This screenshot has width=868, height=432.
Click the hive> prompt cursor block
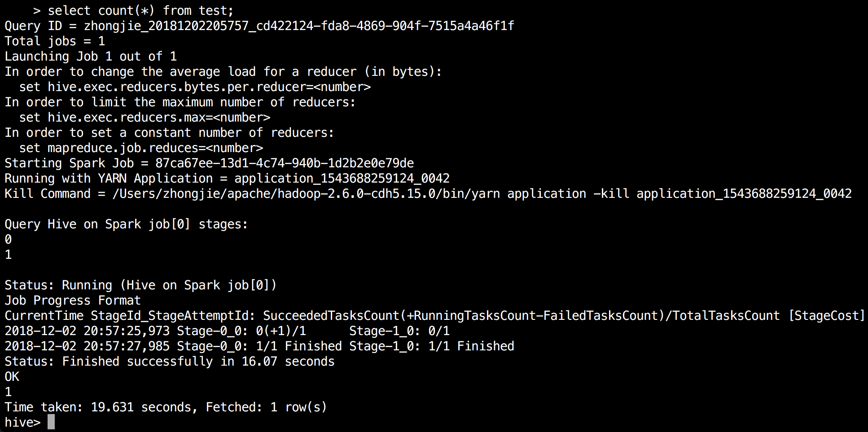pyautogui.click(x=51, y=422)
